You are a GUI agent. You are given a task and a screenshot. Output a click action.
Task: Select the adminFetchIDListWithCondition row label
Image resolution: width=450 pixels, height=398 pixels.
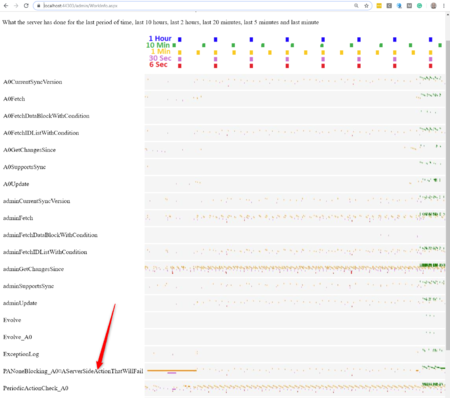pyautogui.click(x=45, y=252)
